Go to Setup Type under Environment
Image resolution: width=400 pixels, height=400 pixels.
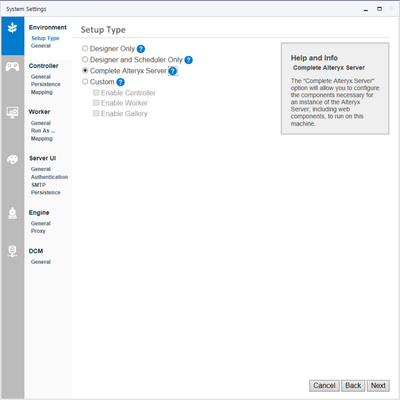click(45, 38)
